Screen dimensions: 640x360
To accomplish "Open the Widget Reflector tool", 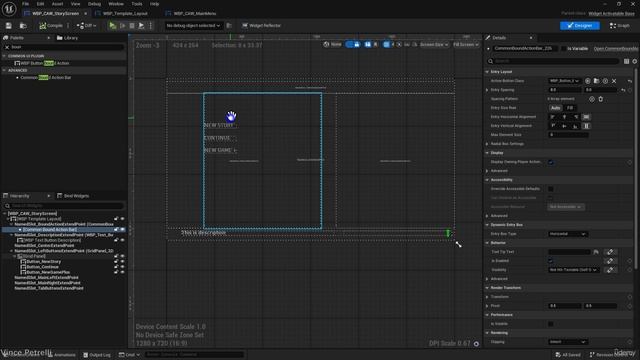I will point(262,26).
